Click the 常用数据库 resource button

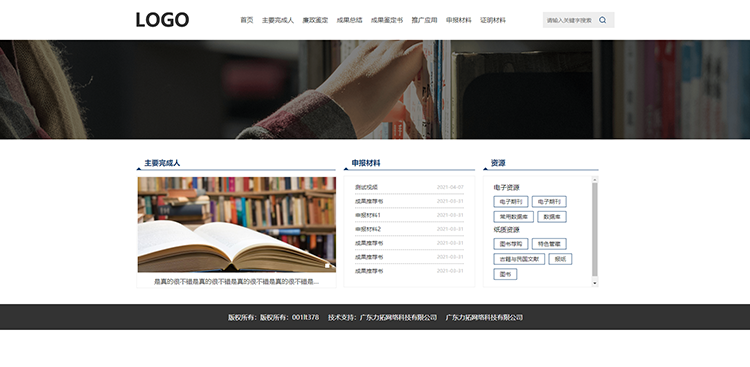point(514,217)
